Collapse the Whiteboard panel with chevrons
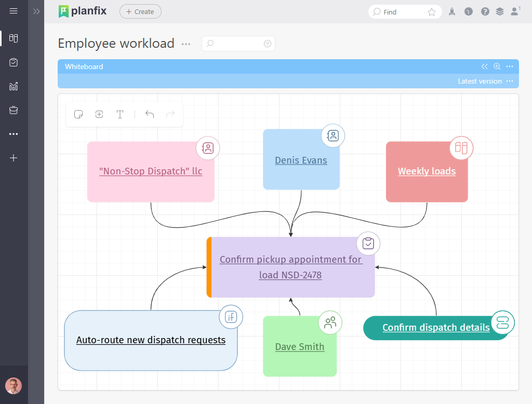The width and height of the screenshot is (532, 404). tap(485, 66)
